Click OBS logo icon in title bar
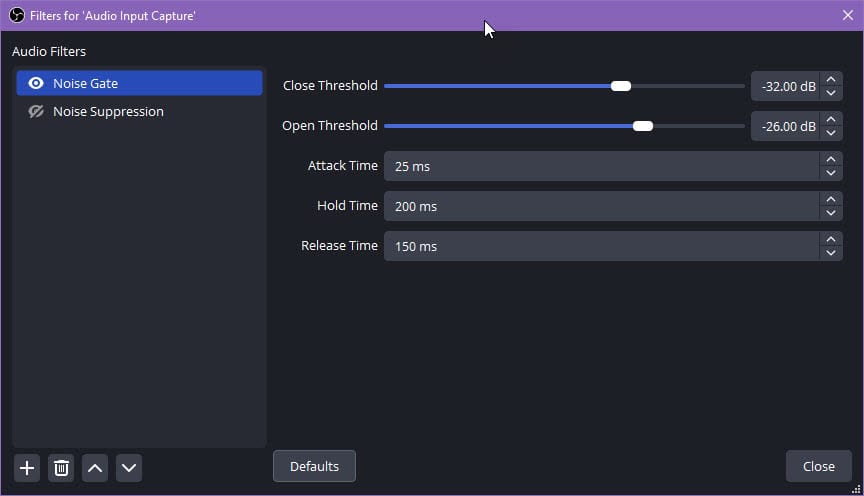The width and height of the screenshot is (864, 496). 17,15
